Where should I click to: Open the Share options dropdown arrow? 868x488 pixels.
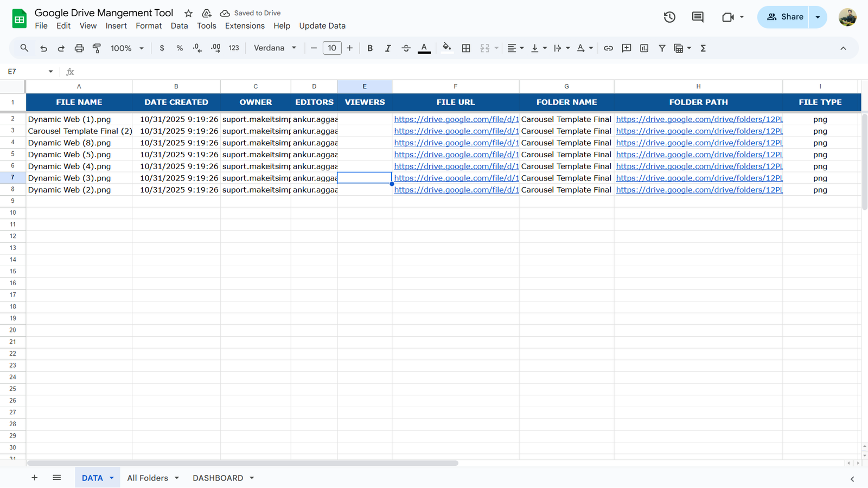818,17
